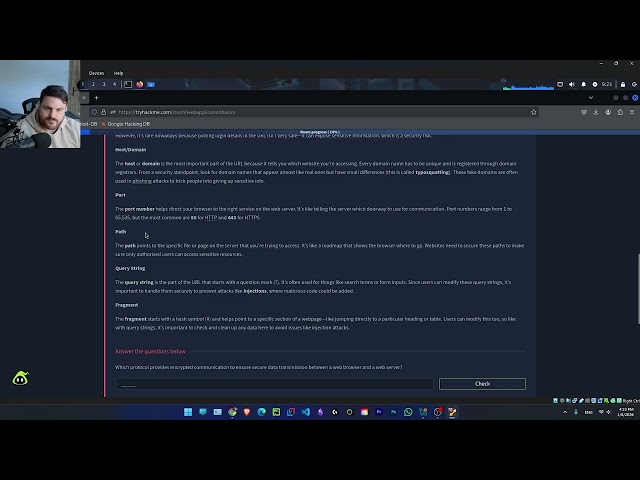Screen dimensions: 640x480
Task: Open the browser application menu button
Action: point(630,112)
